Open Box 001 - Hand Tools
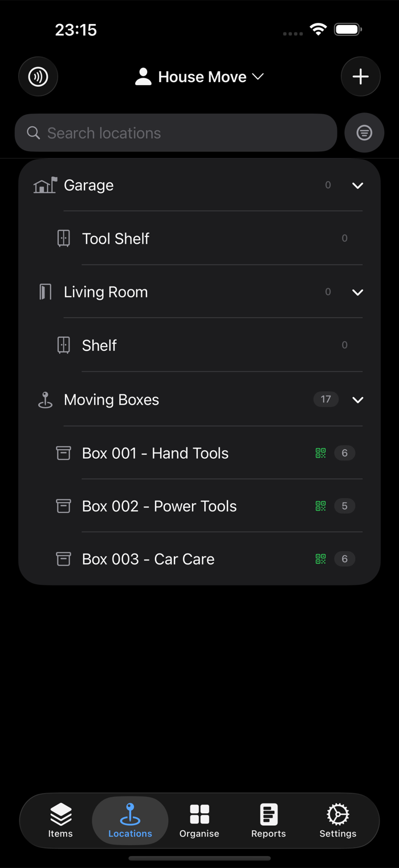Viewport: 399px width, 868px height. (199, 453)
